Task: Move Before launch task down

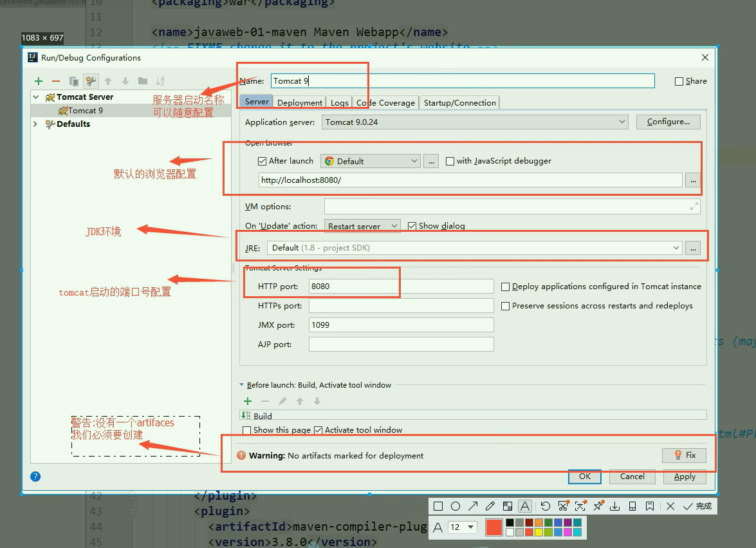Action: click(x=317, y=401)
